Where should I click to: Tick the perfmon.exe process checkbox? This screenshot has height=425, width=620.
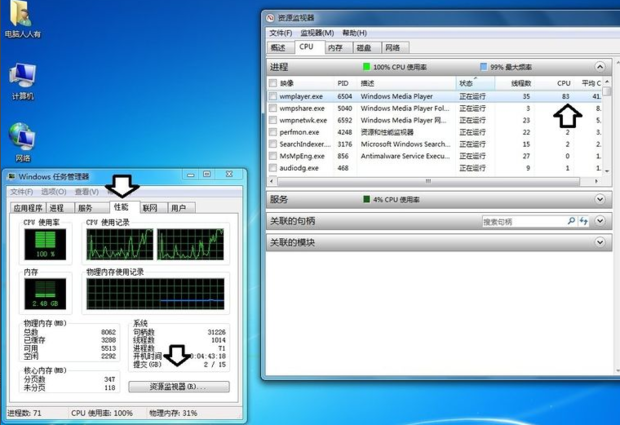[272, 132]
